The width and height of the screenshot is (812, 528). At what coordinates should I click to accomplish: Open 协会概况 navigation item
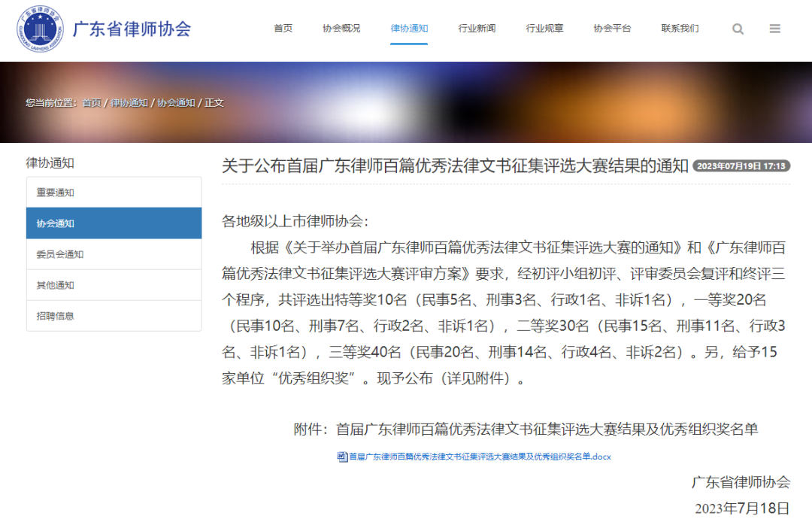coord(341,29)
